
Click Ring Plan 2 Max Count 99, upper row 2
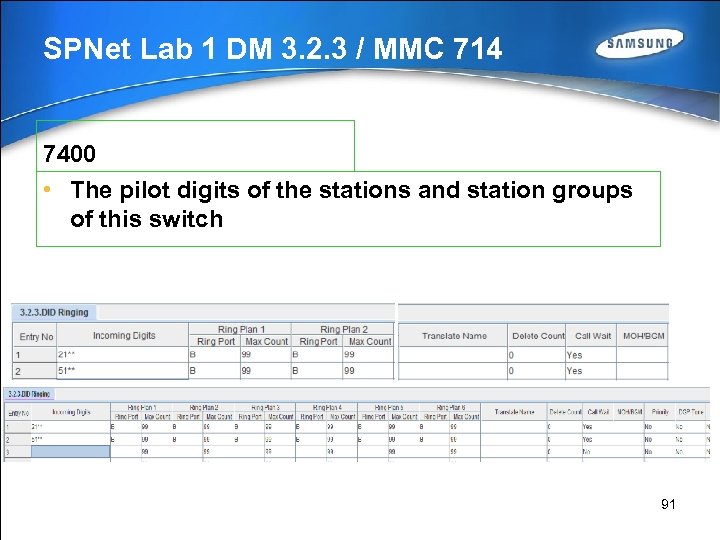click(x=368, y=371)
